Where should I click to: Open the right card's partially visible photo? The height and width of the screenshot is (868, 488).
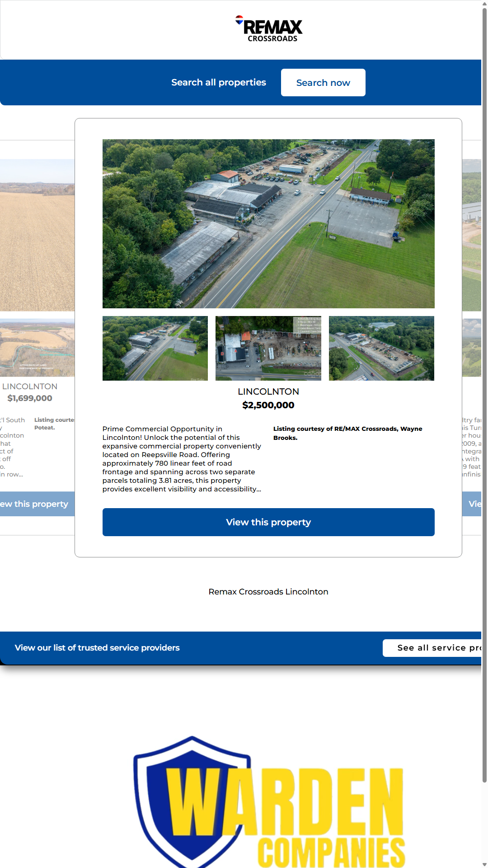[x=472, y=235]
